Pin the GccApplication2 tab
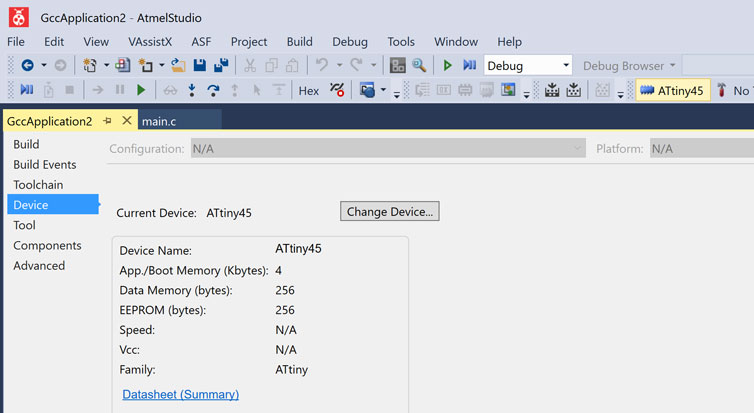This screenshot has width=754, height=413. coord(107,121)
